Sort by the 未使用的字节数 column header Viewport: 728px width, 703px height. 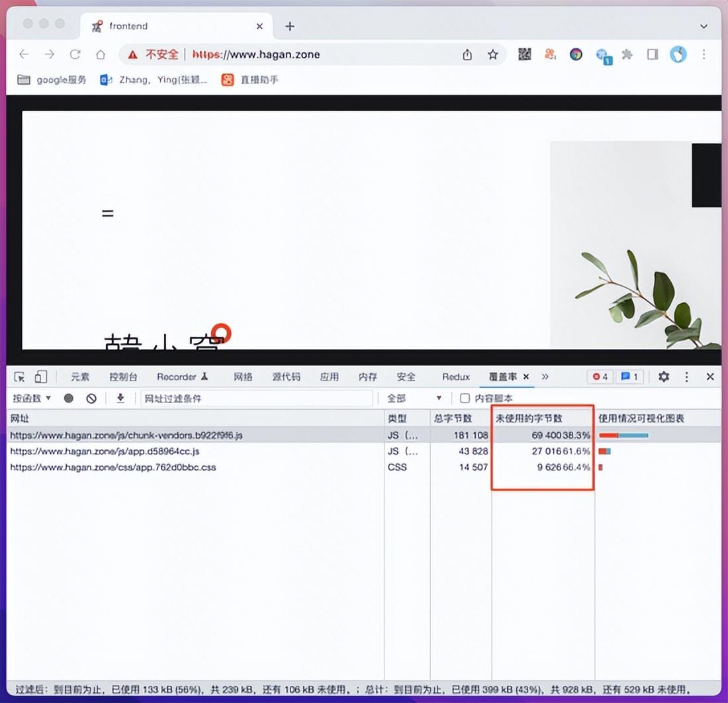543,418
